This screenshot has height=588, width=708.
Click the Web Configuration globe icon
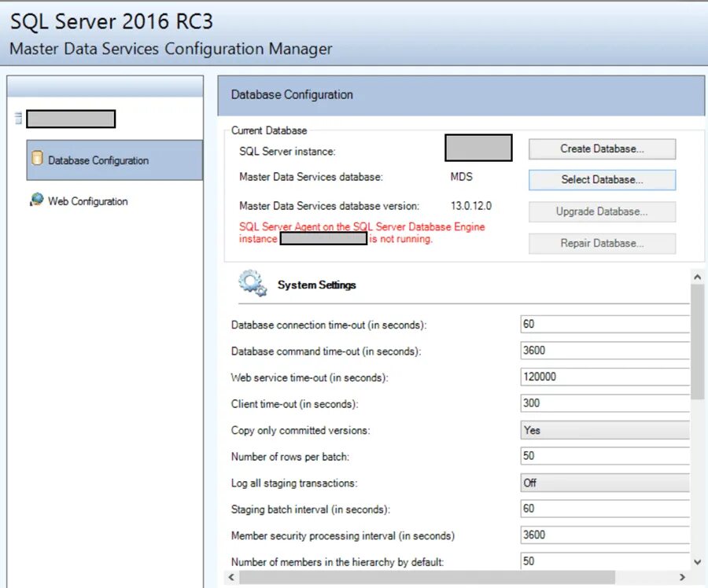[36, 200]
